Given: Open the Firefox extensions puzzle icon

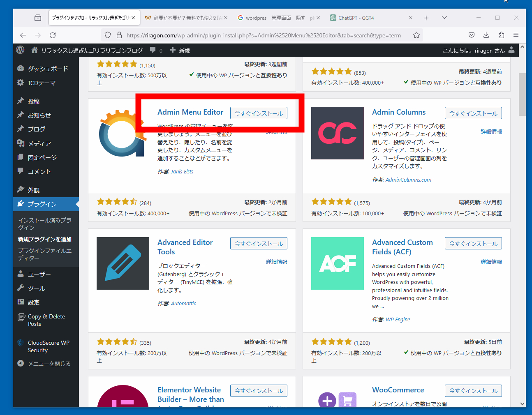Looking at the screenshot, I should point(501,35).
